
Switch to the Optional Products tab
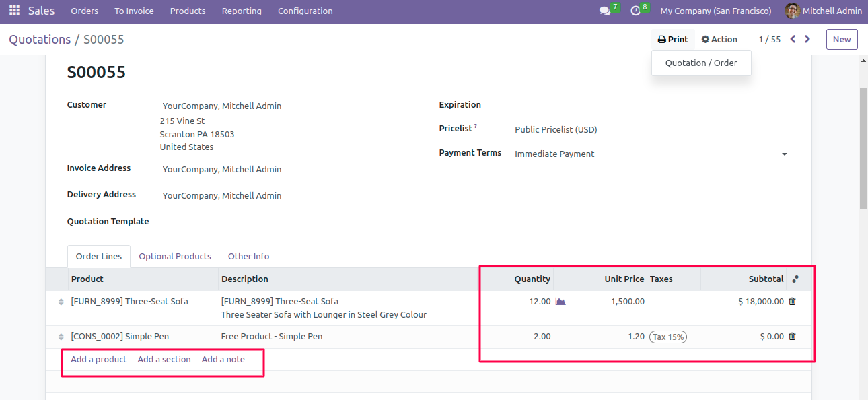[175, 257]
